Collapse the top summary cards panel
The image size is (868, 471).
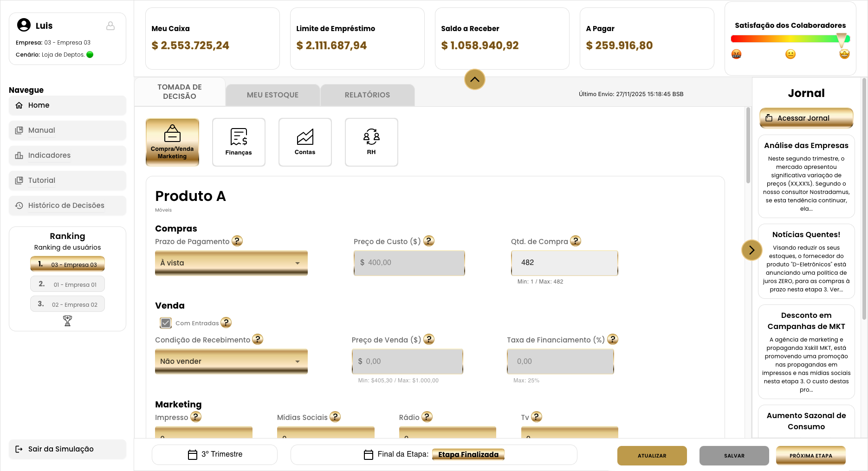tap(475, 79)
